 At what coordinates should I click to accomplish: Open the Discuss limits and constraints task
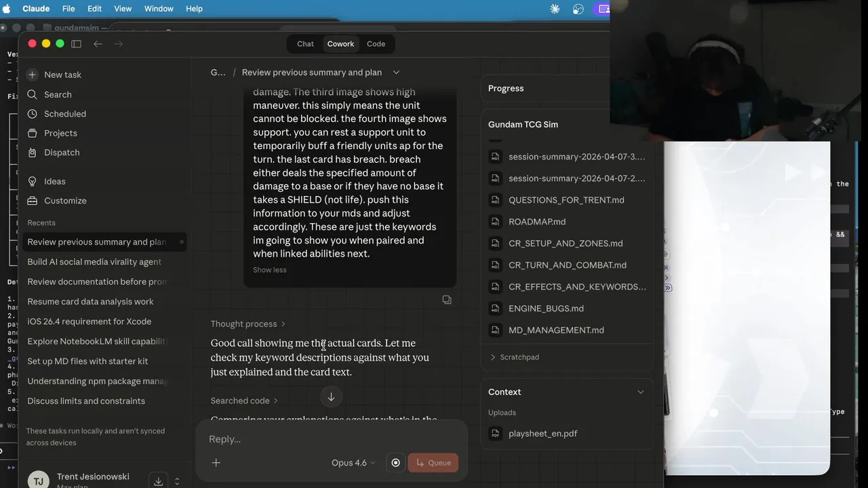tap(104, 401)
